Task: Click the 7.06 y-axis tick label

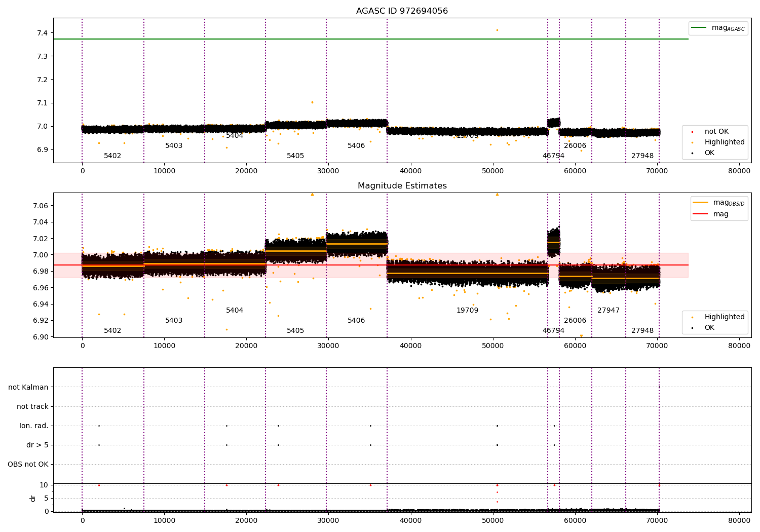Action: [x=41, y=206]
